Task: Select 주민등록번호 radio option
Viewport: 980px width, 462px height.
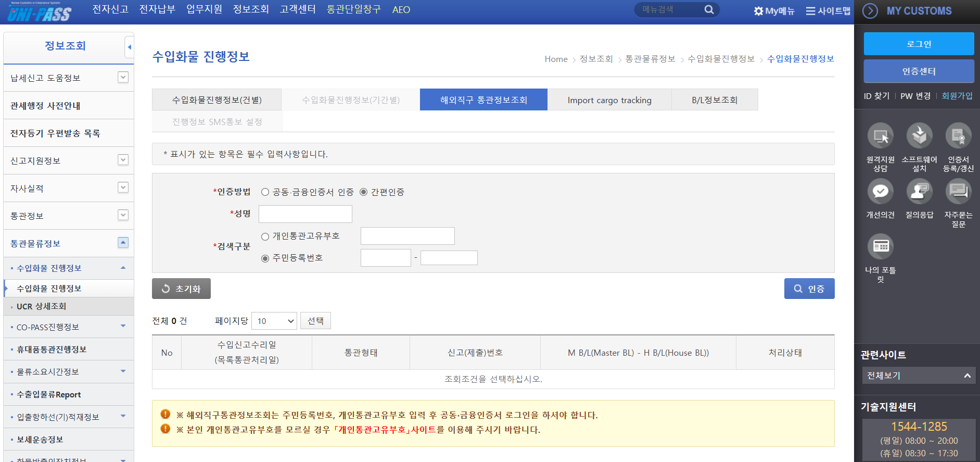Action: point(265,258)
